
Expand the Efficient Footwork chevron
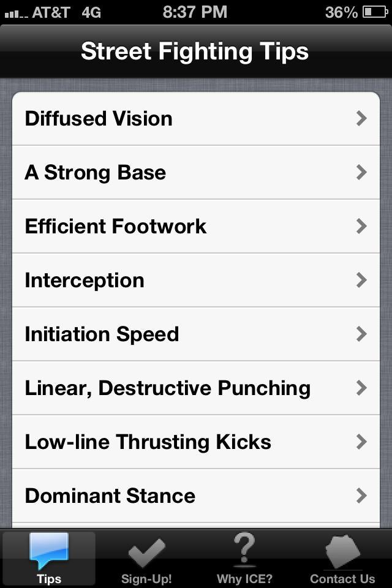(361, 226)
